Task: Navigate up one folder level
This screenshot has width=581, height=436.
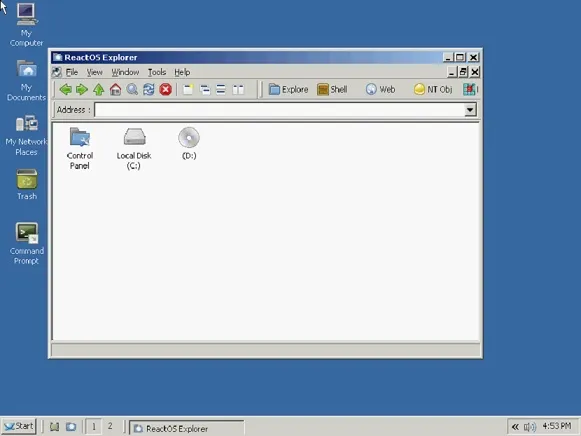Action: (99, 89)
